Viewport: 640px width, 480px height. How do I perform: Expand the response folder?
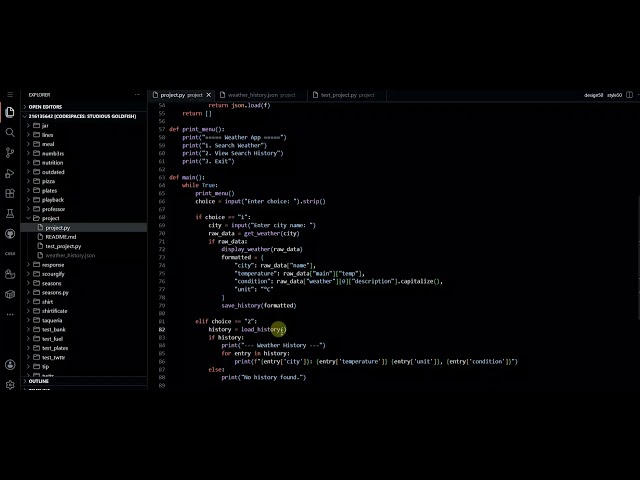point(84,265)
